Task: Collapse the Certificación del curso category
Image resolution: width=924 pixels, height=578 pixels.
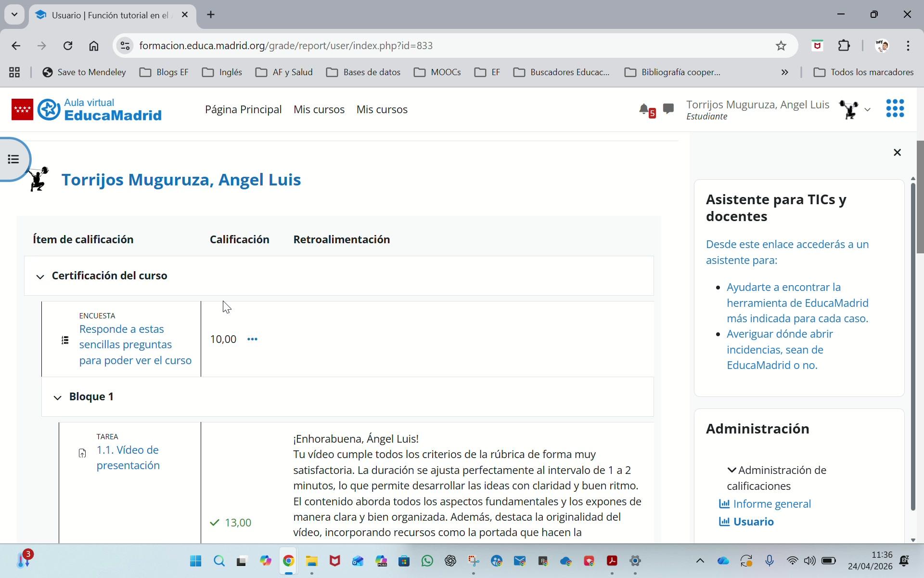Action: [40, 276]
